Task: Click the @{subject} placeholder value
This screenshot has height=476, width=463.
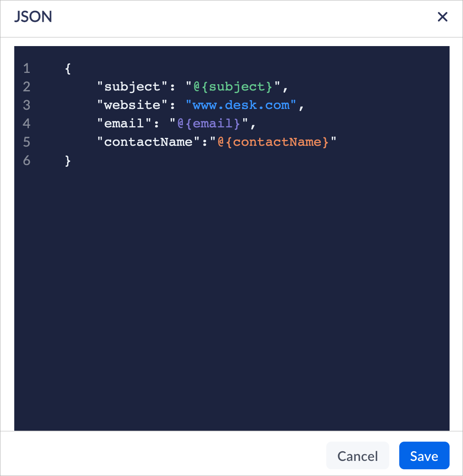Action: [x=233, y=87]
